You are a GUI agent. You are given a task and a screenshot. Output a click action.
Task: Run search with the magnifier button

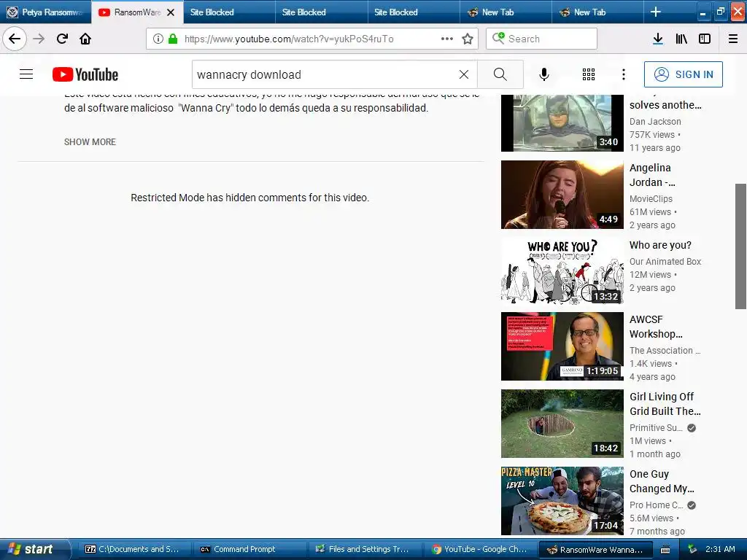pos(500,74)
